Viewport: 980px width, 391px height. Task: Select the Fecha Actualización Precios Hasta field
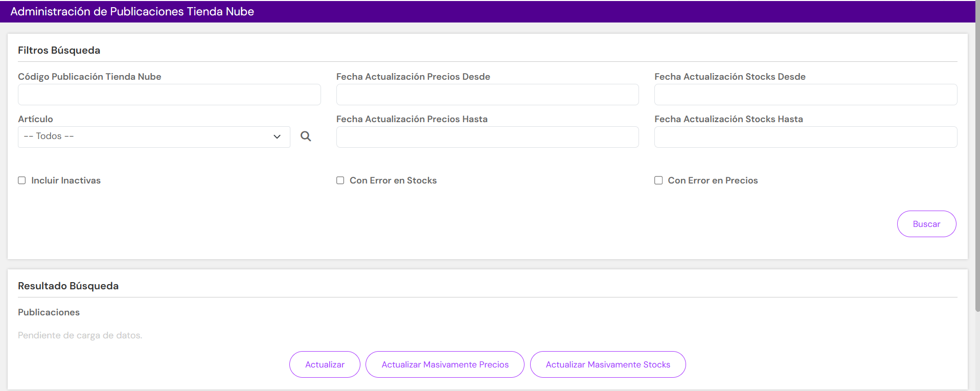488,137
